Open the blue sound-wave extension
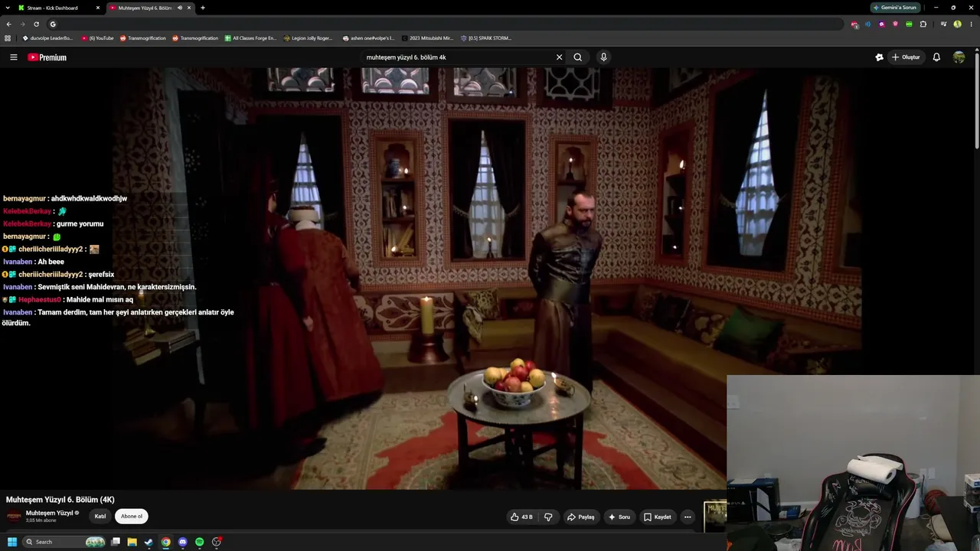This screenshot has width=980, height=551. click(868, 24)
